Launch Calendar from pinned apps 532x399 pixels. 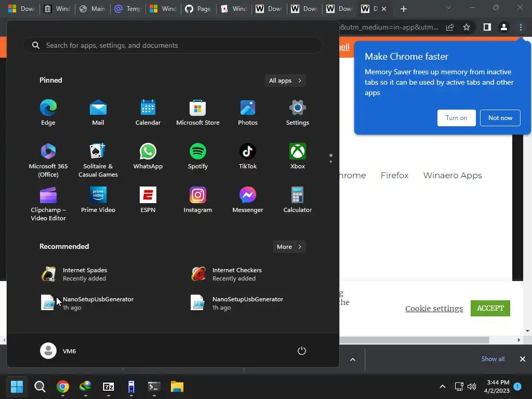coord(148,113)
